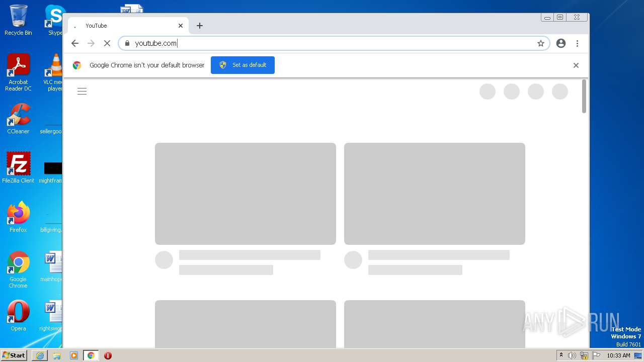Click the page's vertical scrollbar thumb
The height and width of the screenshot is (362, 644).
[x=584, y=96]
